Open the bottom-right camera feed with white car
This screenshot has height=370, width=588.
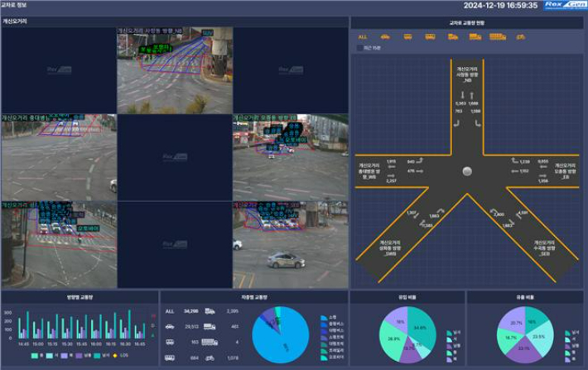point(290,244)
